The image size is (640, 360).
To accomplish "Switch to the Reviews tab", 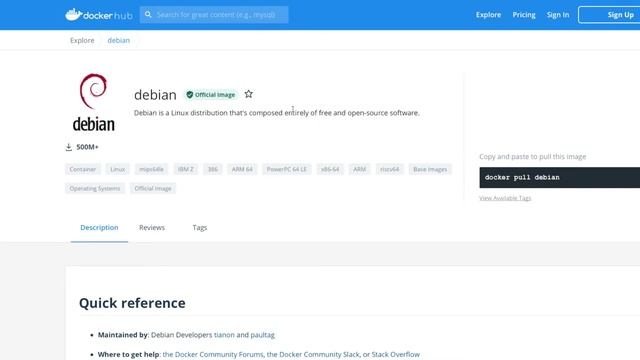I will click(x=152, y=228).
